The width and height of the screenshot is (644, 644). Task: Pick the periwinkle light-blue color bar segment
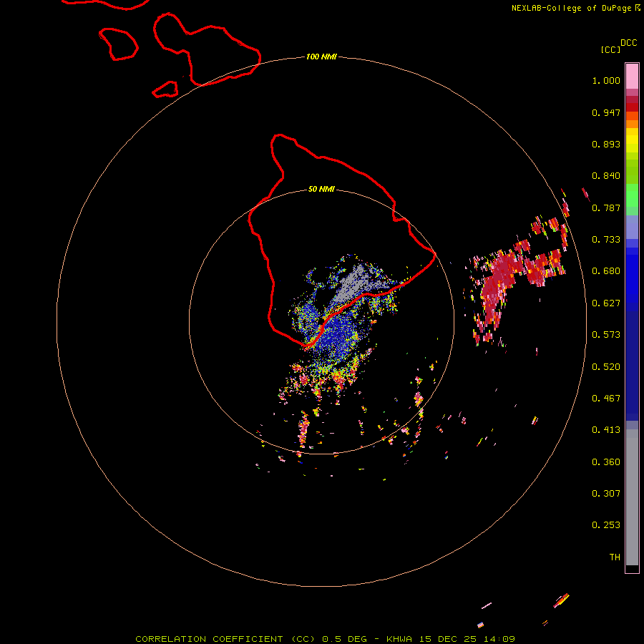coord(632,227)
